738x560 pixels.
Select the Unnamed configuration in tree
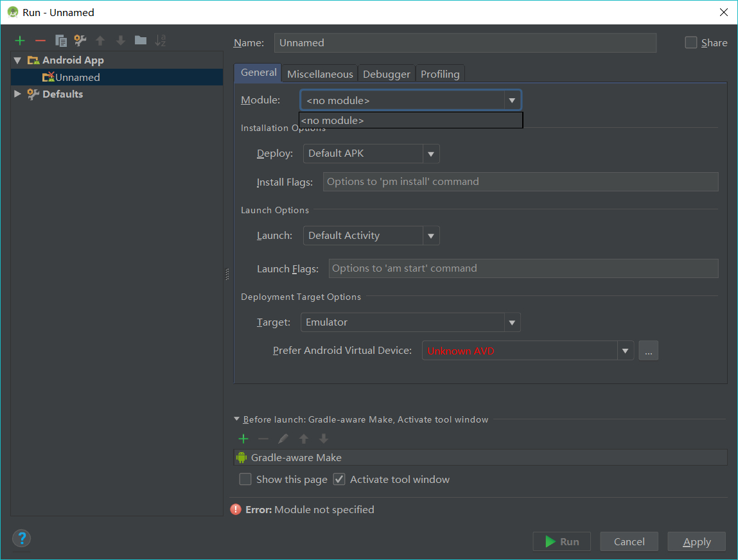pos(117,77)
